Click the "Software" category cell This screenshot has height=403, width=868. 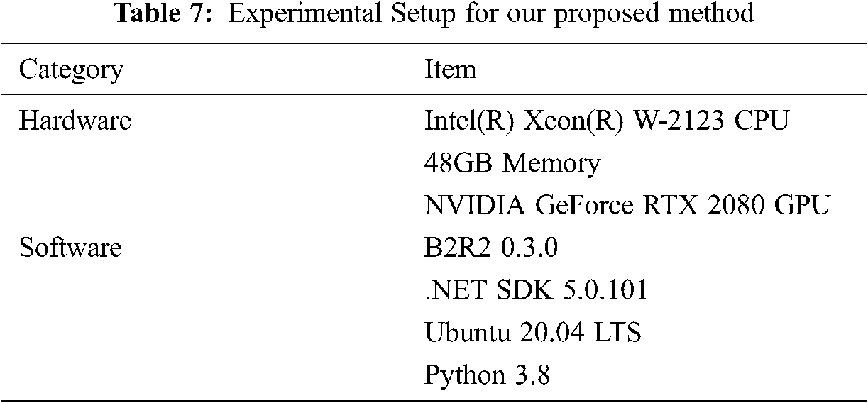tap(70, 248)
